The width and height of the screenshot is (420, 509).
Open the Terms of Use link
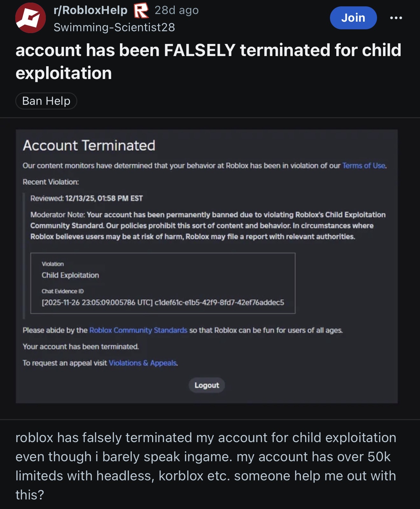click(x=363, y=165)
